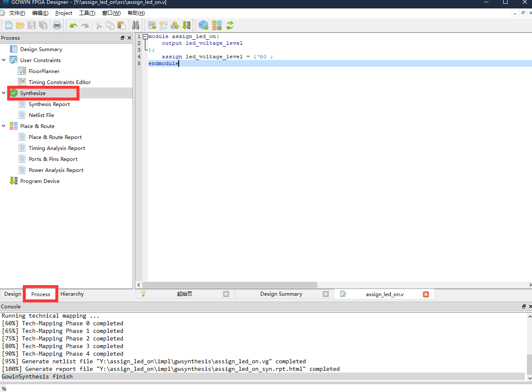Open Timing Constraints Editor from toolbar
The width and height of the screenshot is (532, 392).
[x=152, y=25]
